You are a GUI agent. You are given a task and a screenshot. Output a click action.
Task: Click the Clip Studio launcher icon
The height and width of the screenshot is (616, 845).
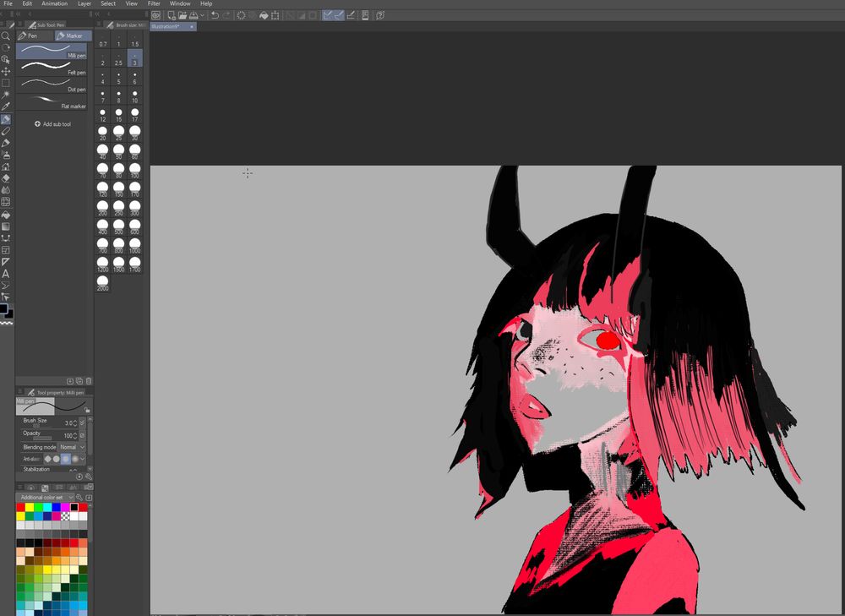[155, 15]
